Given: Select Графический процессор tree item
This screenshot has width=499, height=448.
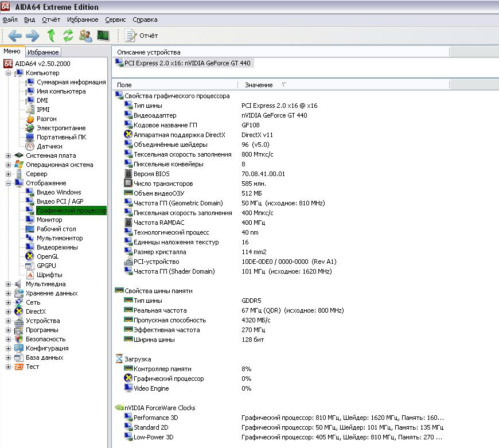Looking at the screenshot, I should 71,211.
